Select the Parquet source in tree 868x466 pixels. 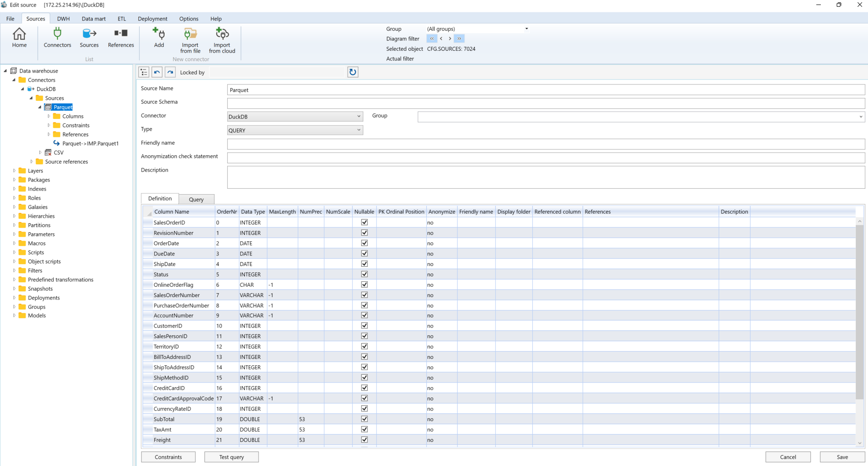(x=63, y=107)
